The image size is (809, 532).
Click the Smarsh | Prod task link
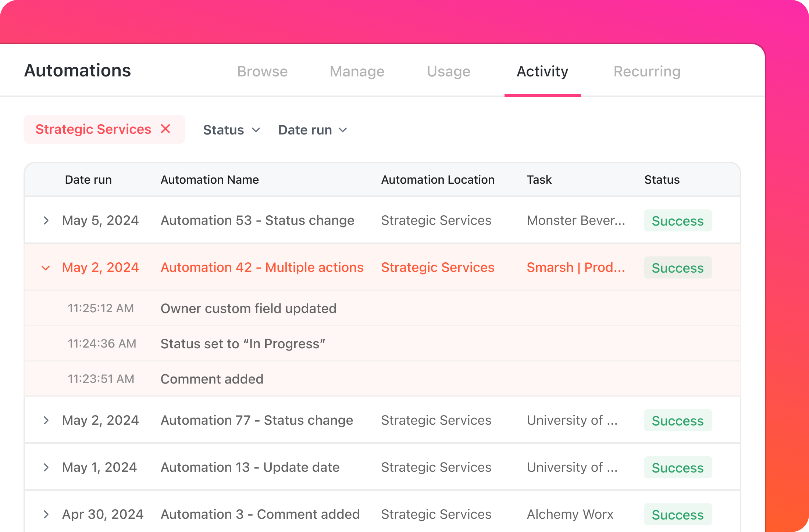coord(576,267)
